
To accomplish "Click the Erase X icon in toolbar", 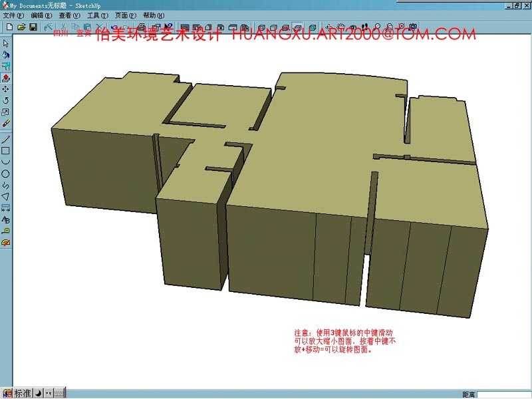I will pos(99,27).
